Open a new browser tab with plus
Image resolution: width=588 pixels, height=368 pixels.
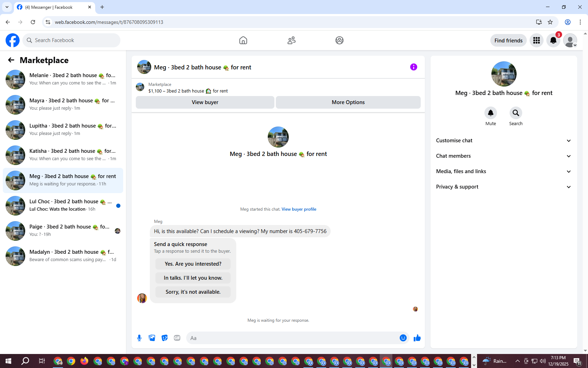tap(102, 7)
